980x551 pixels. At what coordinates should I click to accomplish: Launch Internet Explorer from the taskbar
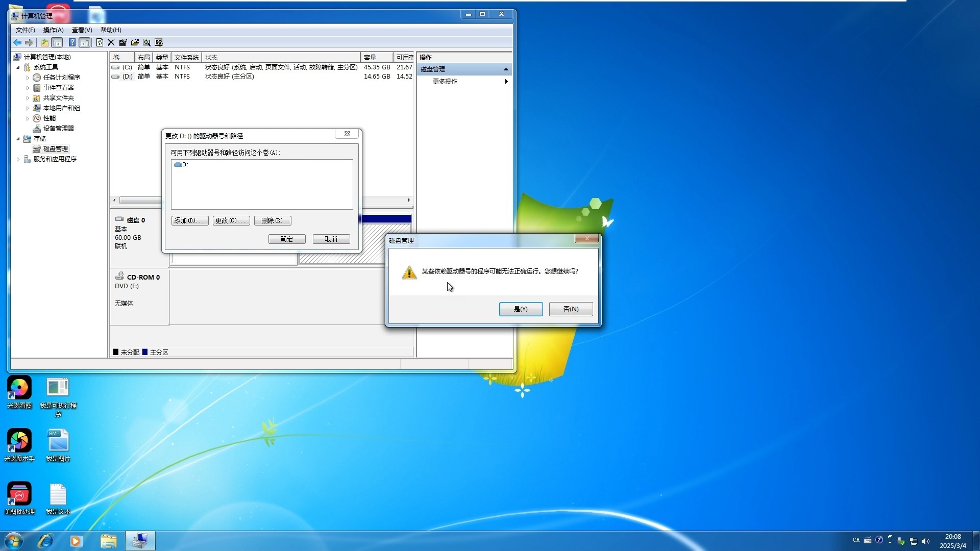click(45, 541)
